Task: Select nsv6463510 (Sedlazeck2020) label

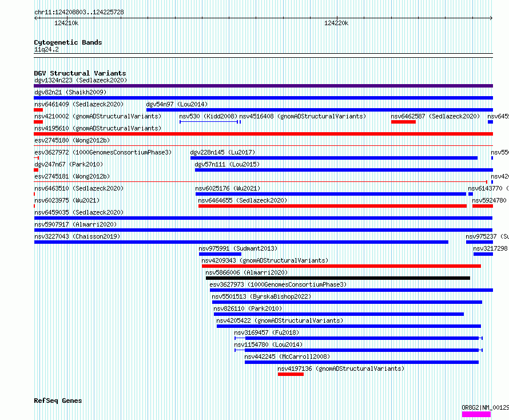Action: click(x=79, y=188)
